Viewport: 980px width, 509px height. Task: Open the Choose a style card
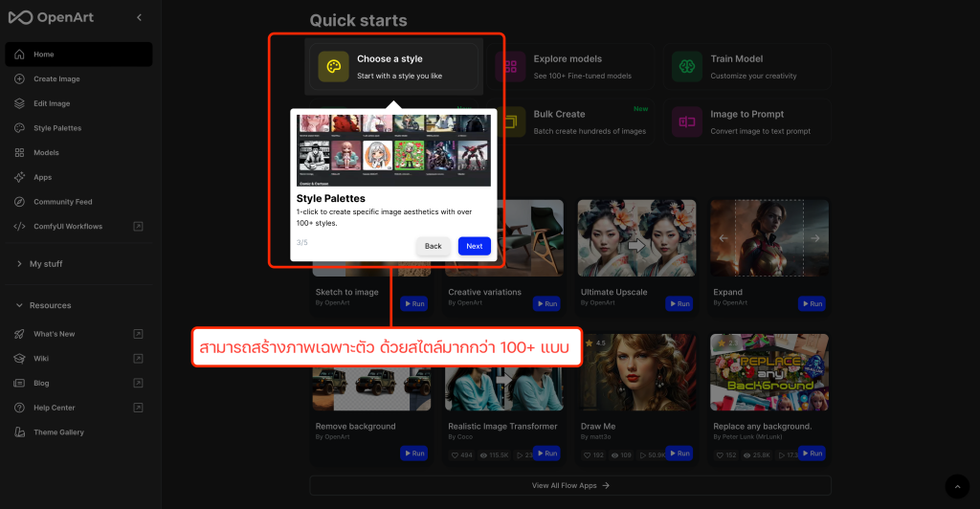coord(393,67)
